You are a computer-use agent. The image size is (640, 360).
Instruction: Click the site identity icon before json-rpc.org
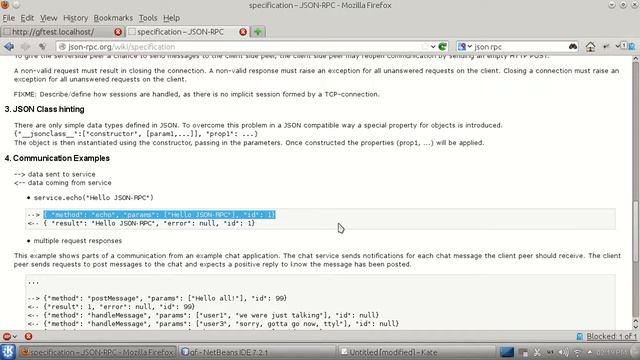(x=62, y=47)
